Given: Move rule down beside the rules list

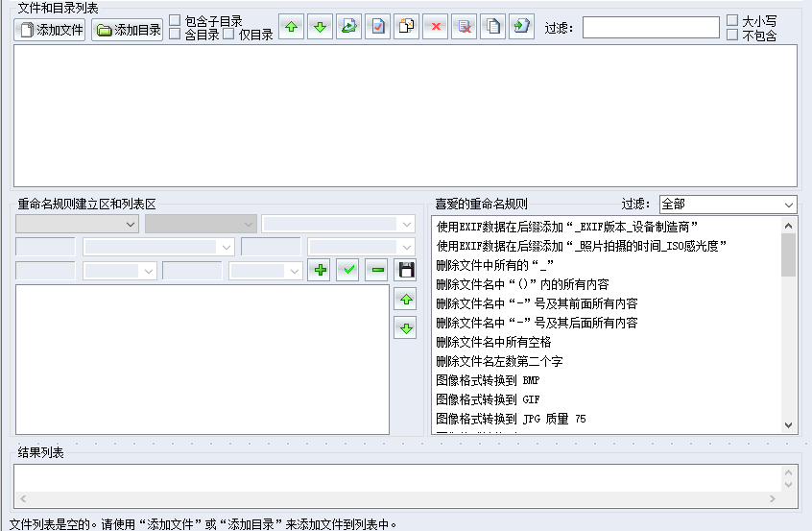Looking at the screenshot, I should coord(405,328).
